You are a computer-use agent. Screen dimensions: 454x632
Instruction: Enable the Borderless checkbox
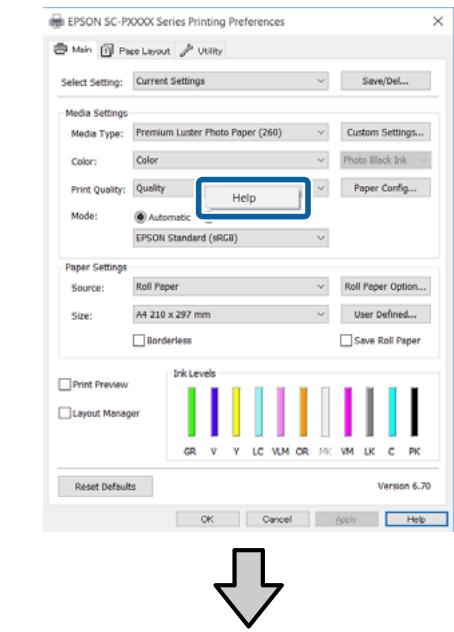tap(139, 341)
